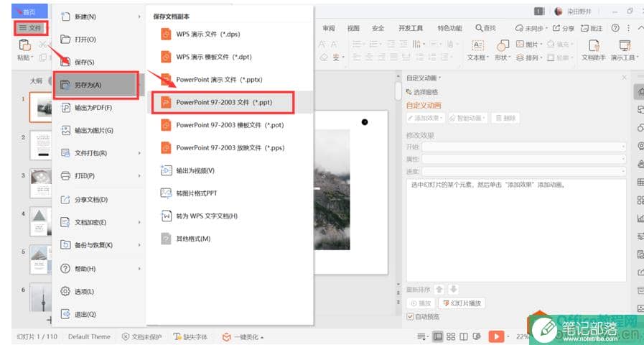Viewport: 644px width, 345px height.
Task: Click the 文档助手 icon in ribbon
Action: pyautogui.click(x=594, y=45)
